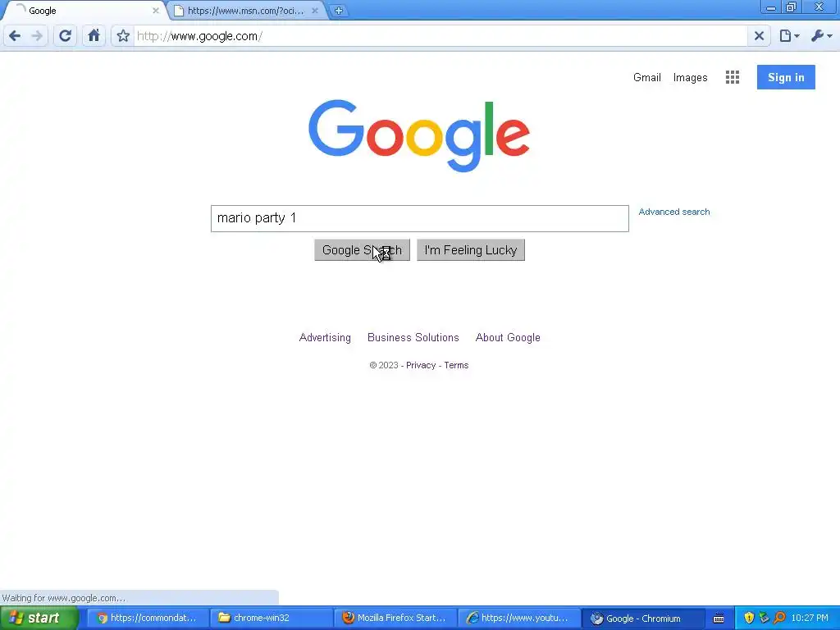Viewport: 840px width, 630px height.
Task: Open the Windows start menu
Action: (x=39, y=619)
